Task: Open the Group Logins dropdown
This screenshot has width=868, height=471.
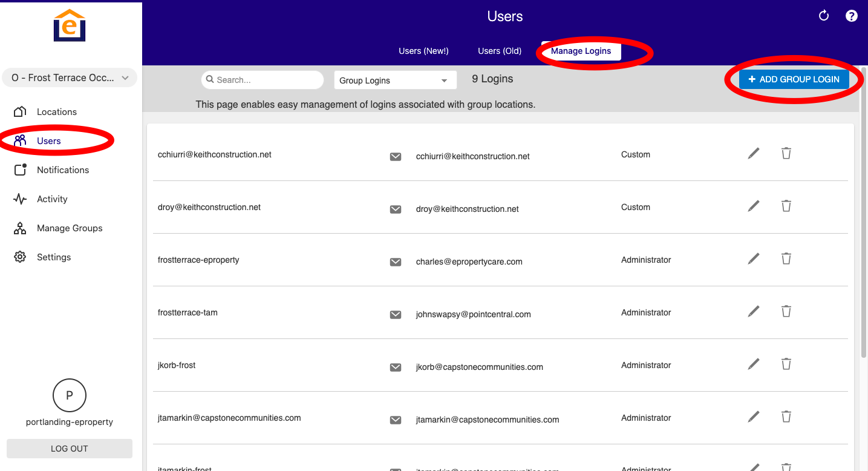Action: pos(395,81)
